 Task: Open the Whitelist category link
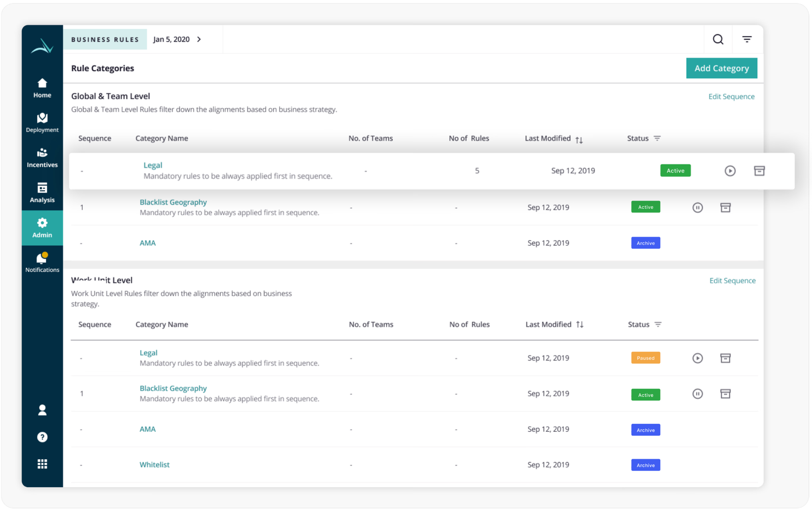click(x=154, y=465)
